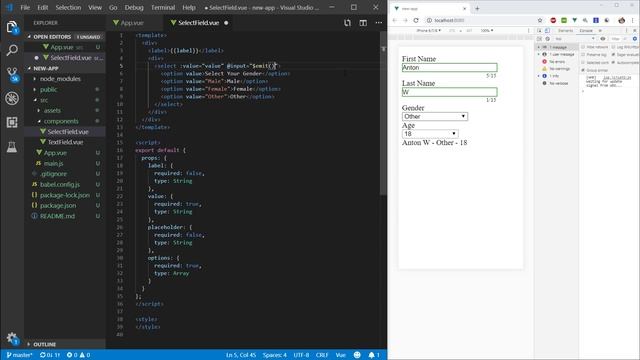The height and width of the screenshot is (360, 640).
Task: Click the master branch indicator in status bar
Action: (19, 355)
